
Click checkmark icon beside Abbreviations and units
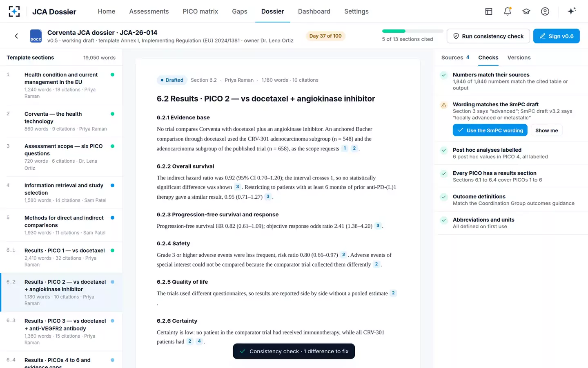click(x=444, y=220)
